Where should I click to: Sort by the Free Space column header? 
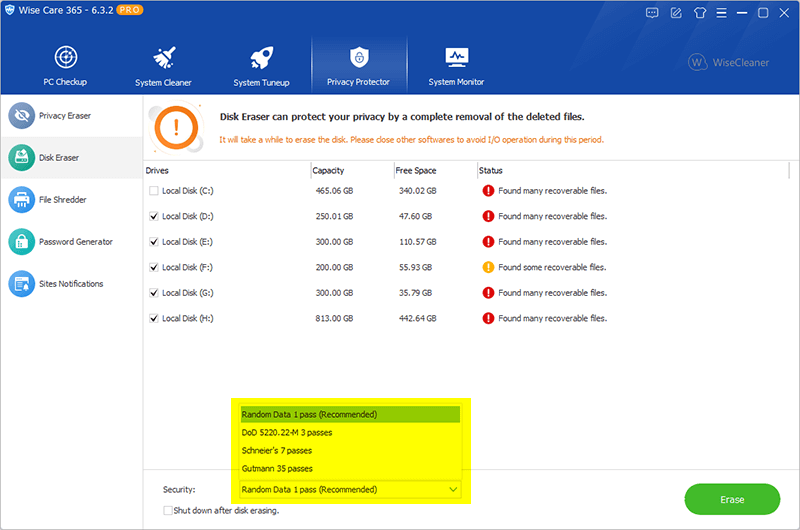point(416,170)
